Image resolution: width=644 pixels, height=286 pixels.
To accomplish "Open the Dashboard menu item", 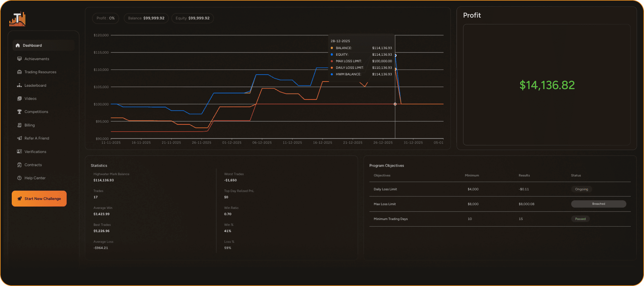I will pyautogui.click(x=44, y=45).
